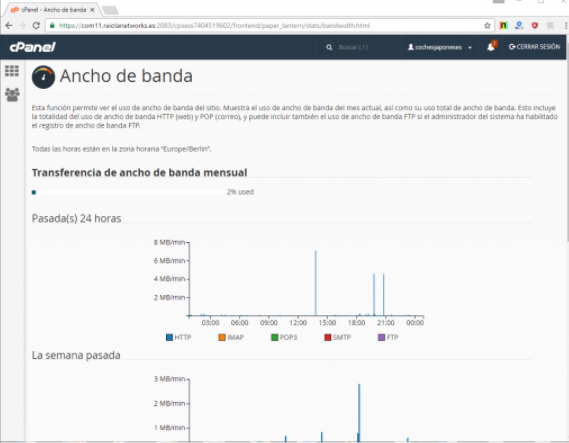Toggle HTTP series in the 24 hours legend

(179, 337)
